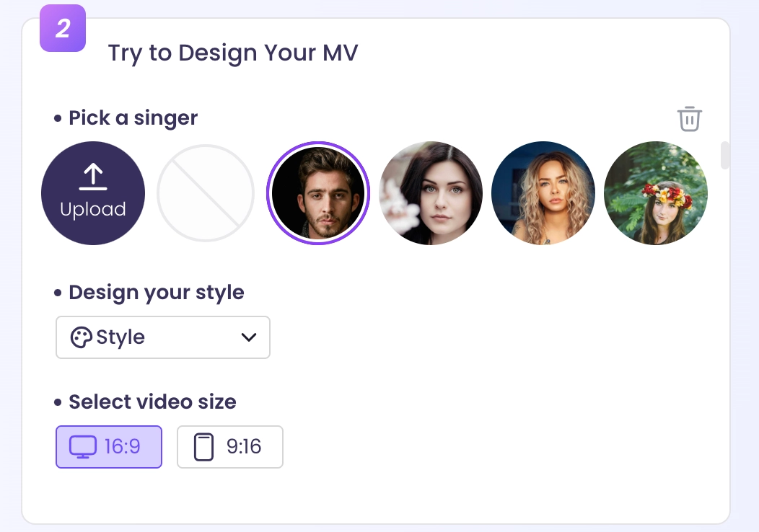The width and height of the screenshot is (759, 532).
Task: Select the trash icon to clear singers
Action: coord(690,119)
